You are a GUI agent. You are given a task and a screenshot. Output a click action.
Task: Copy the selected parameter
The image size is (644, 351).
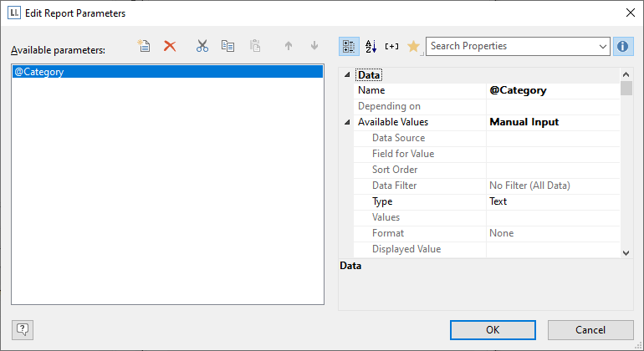[x=227, y=46]
